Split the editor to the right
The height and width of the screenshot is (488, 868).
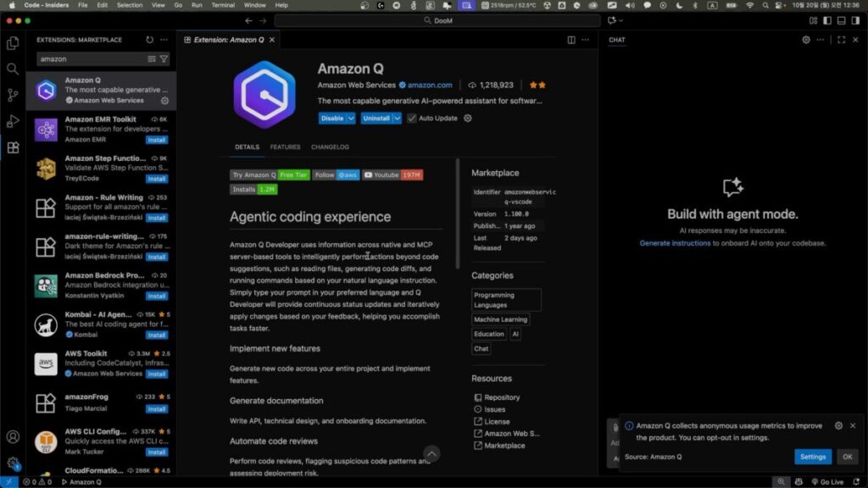tap(571, 40)
